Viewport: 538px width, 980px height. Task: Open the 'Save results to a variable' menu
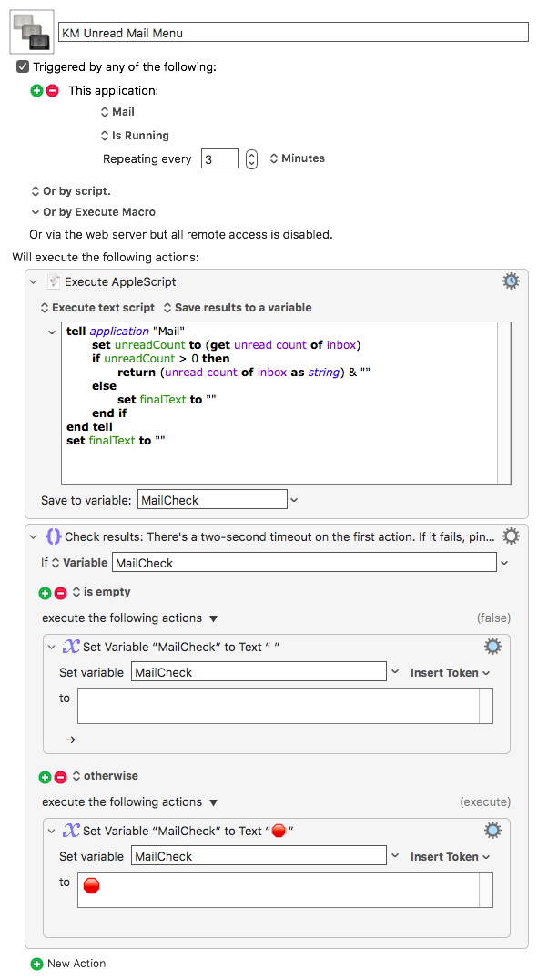238,308
